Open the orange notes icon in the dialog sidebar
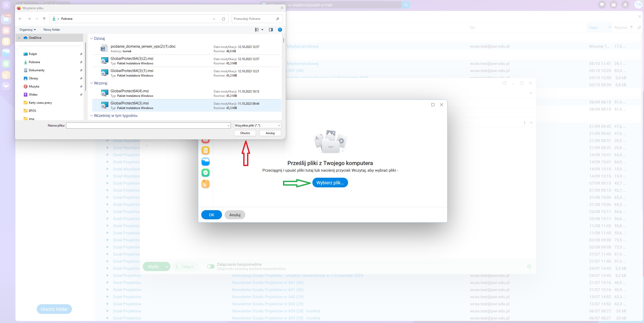 tap(205, 184)
